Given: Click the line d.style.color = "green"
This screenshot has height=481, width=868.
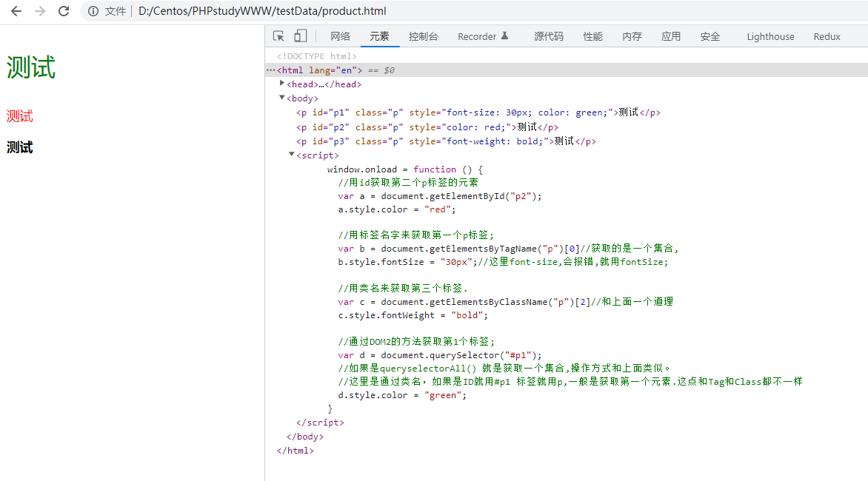Looking at the screenshot, I should [x=402, y=395].
